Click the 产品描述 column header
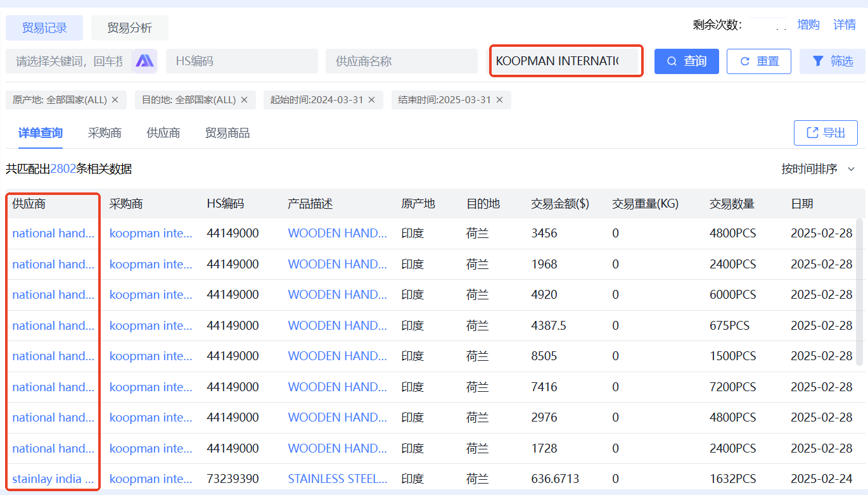Image resolution: width=868 pixels, height=495 pixels. pyautogui.click(x=310, y=204)
